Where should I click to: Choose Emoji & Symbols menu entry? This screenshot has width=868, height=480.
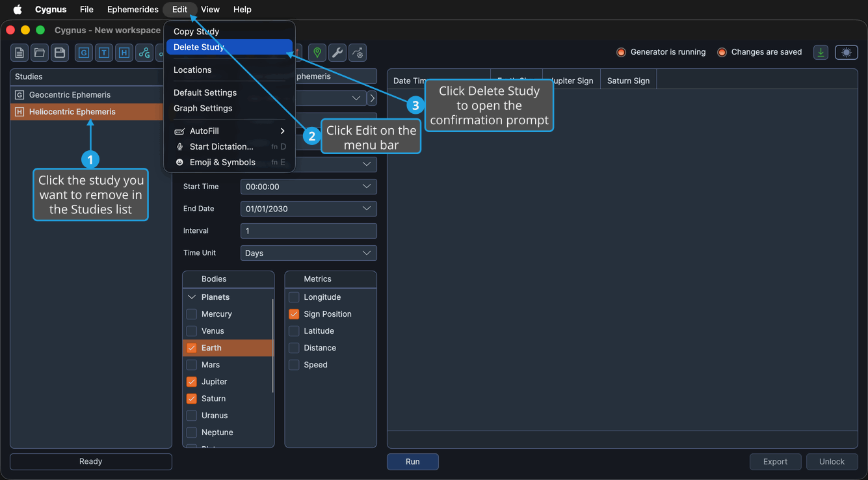pos(230,163)
